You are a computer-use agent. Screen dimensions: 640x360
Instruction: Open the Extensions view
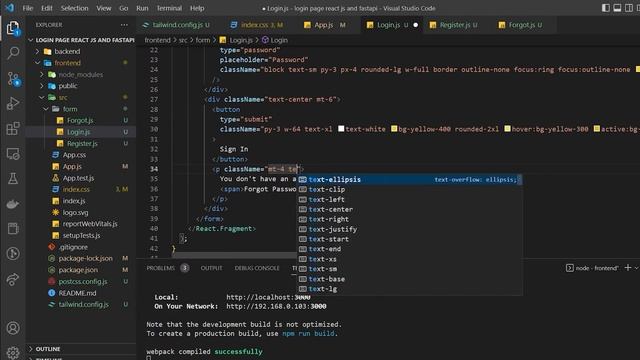point(13,129)
